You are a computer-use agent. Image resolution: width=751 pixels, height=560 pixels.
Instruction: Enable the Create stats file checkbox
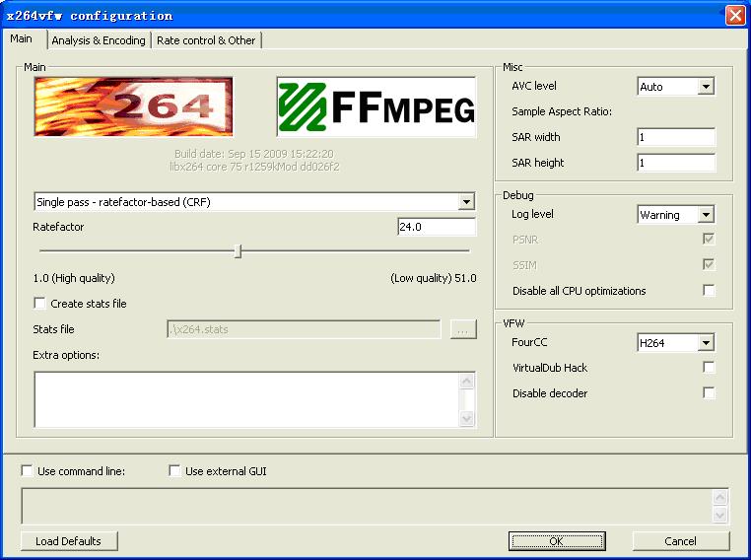pos(40,304)
